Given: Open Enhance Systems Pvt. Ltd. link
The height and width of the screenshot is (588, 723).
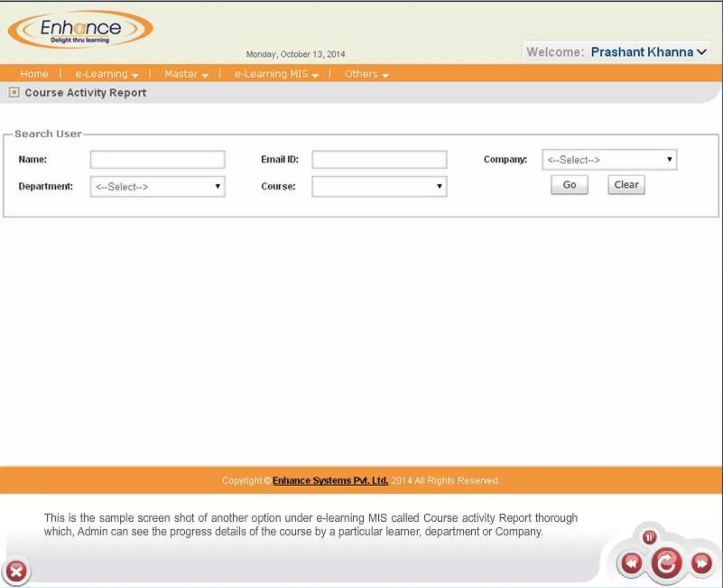Looking at the screenshot, I should 330,481.
